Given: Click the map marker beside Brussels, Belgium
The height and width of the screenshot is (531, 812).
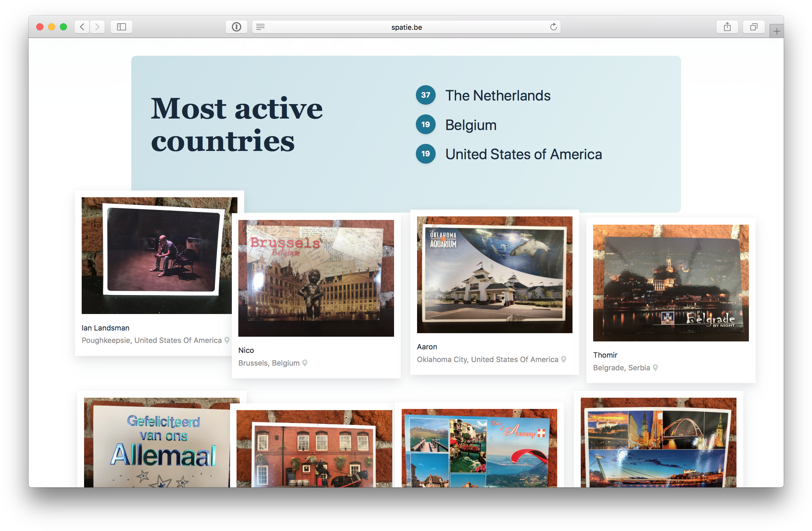Looking at the screenshot, I should [305, 363].
